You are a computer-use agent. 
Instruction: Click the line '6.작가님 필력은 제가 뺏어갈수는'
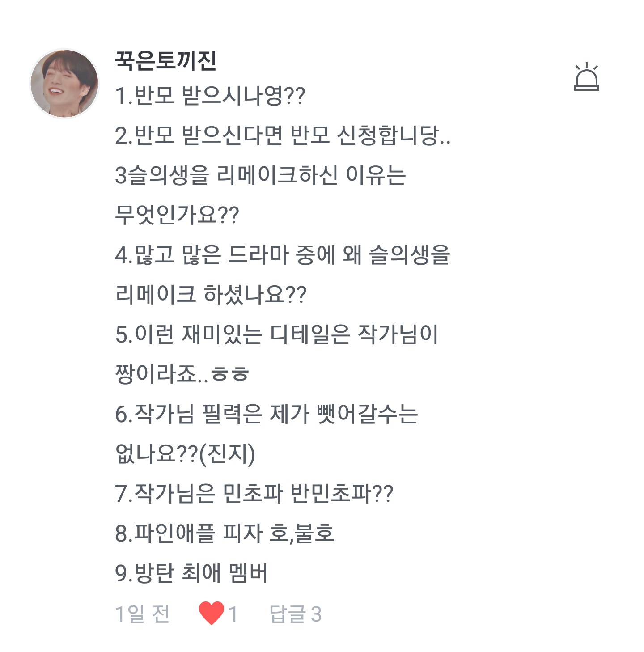pos(267,414)
